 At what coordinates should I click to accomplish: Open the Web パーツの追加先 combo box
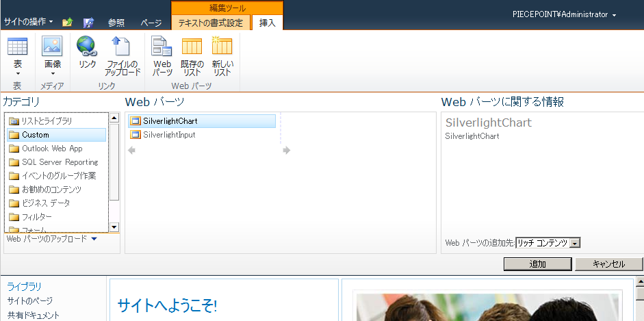548,243
